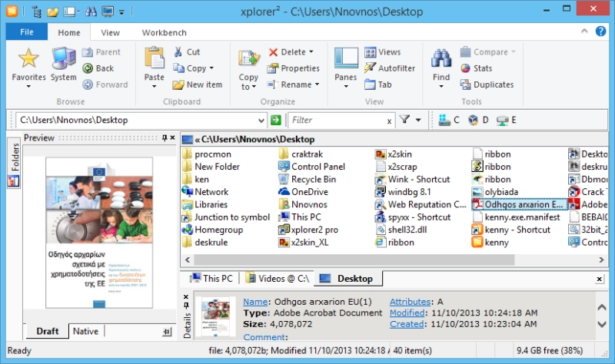Click the Back navigation button
The image size is (615, 364).
[x=98, y=68]
